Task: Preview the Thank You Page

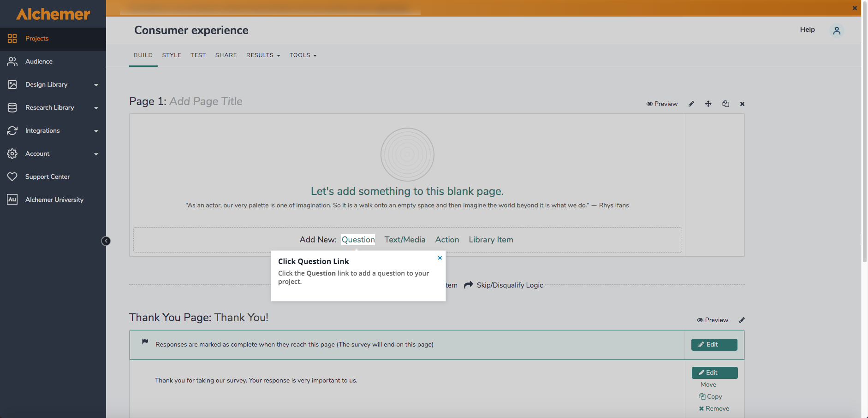Action: tap(713, 320)
